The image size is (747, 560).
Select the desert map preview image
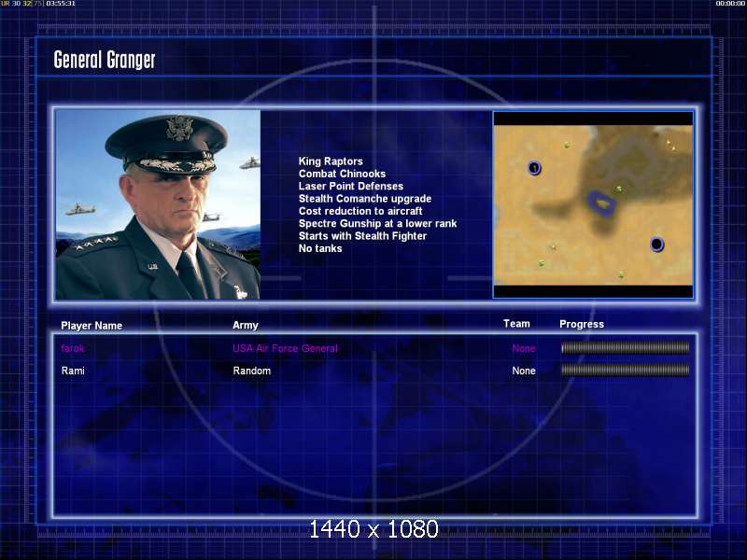tap(593, 204)
